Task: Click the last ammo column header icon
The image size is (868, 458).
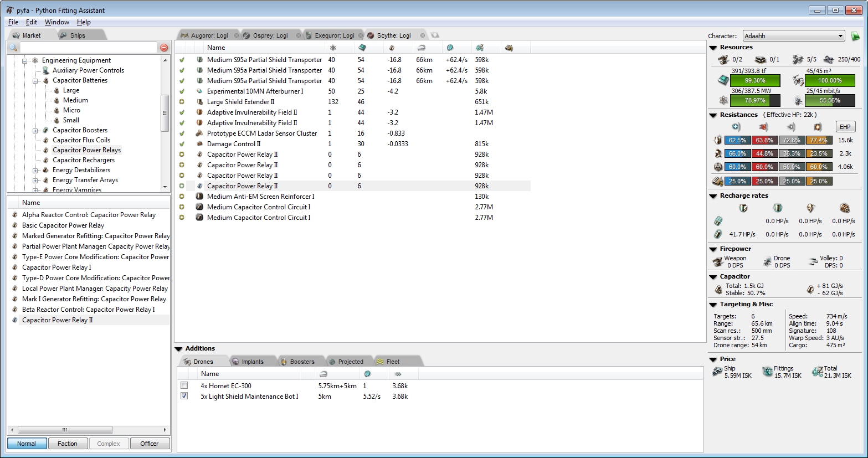Action: pos(509,48)
